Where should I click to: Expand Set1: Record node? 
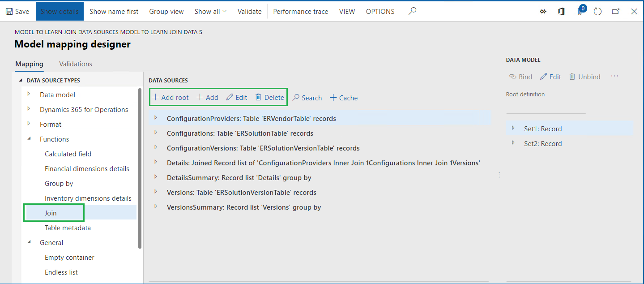(x=513, y=128)
